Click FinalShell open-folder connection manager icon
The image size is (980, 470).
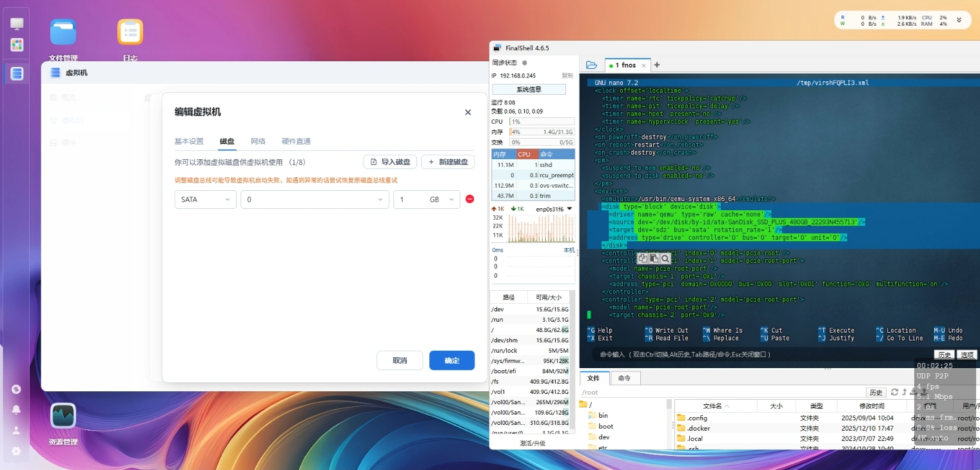[591, 65]
